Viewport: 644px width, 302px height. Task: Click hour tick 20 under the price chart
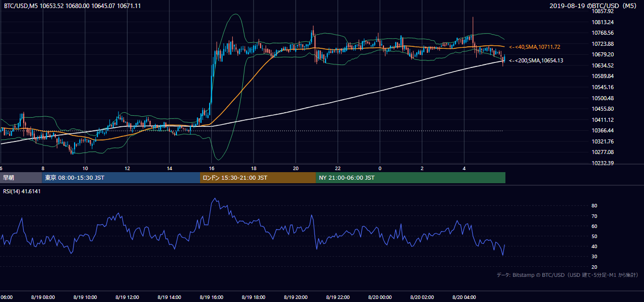(x=296, y=168)
